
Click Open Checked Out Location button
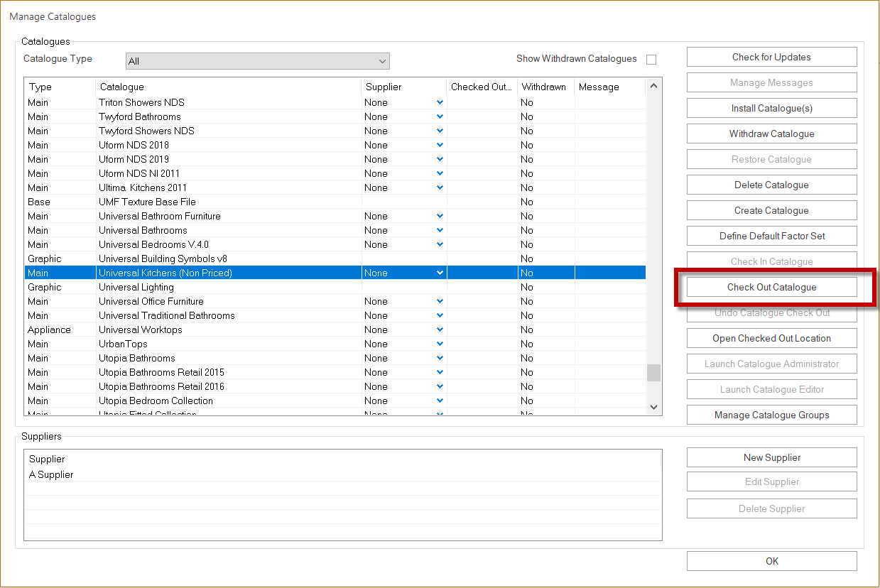pos(771,338)
